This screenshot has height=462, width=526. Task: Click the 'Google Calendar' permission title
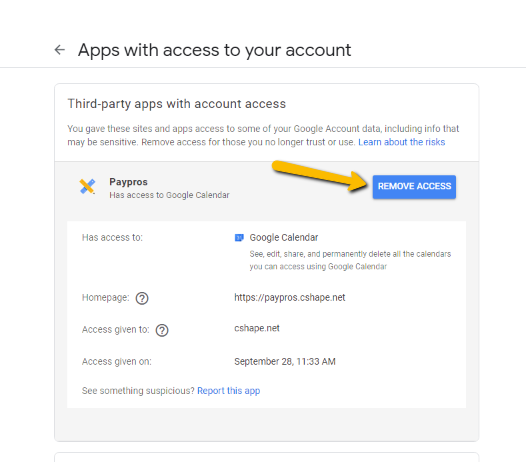pyautogui.click(x=284, y=238)
